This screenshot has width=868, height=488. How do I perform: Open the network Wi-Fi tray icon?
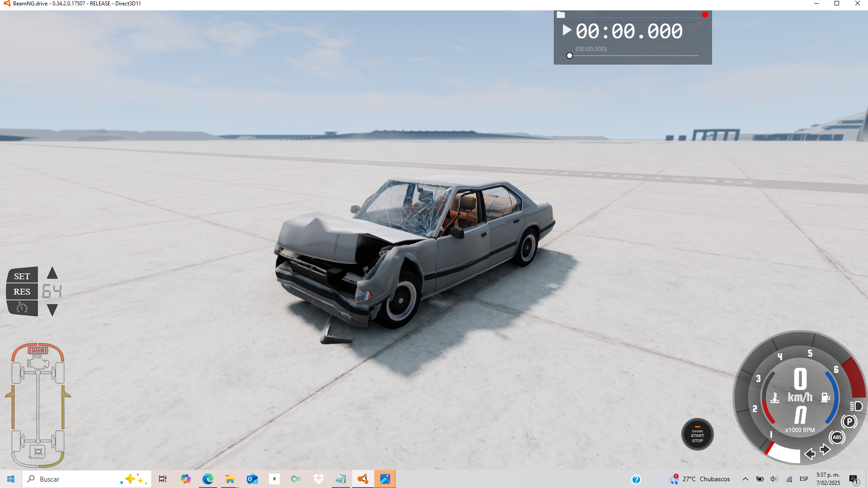(789, 479)
